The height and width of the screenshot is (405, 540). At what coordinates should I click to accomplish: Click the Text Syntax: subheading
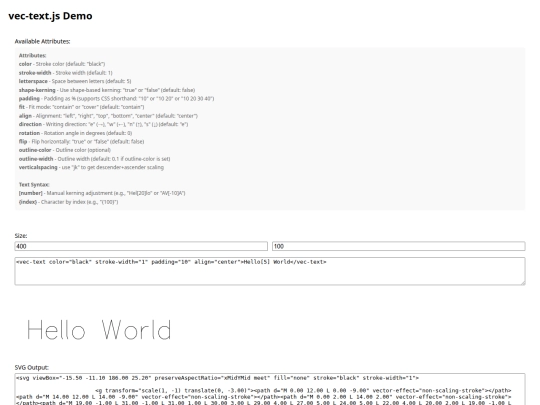pos(34,185)
